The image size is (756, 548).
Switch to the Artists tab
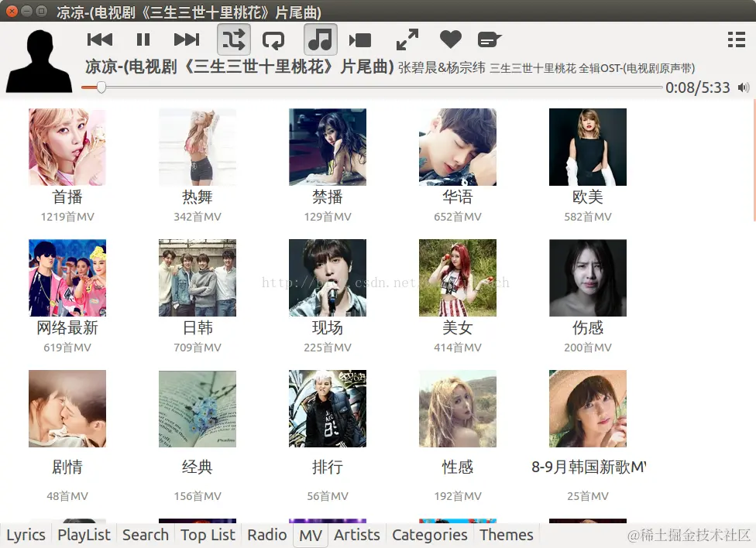(x=357, y=535)
